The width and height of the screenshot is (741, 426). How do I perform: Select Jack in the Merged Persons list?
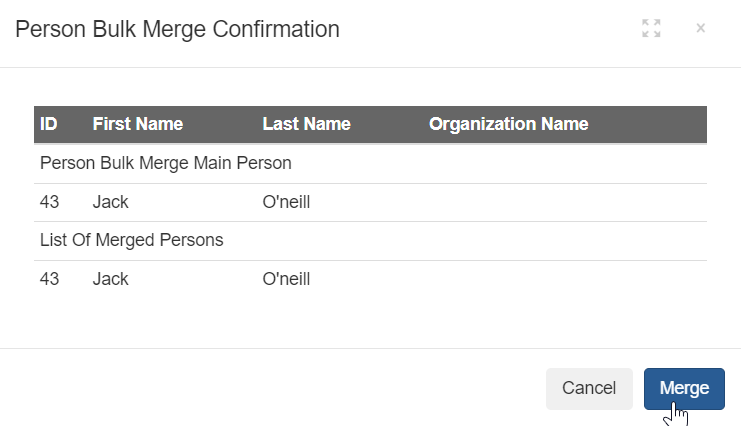110,279
